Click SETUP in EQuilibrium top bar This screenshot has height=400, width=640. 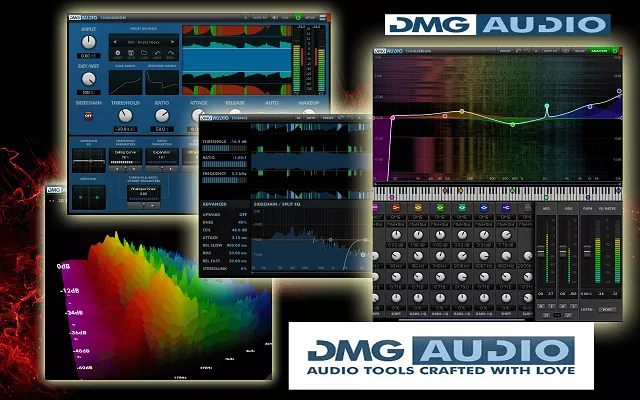click(579, 51)
